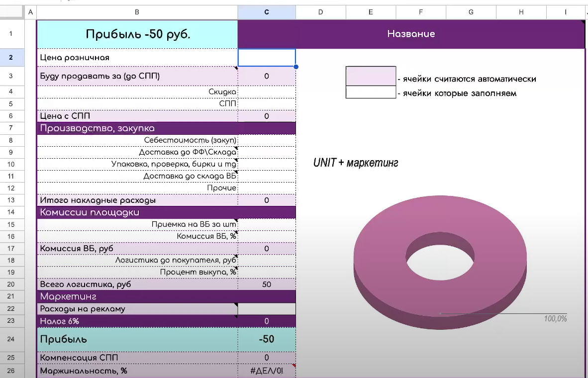This screenshot has height=378, width=588.
Task: Click column H header
Action: (x=521, y=12)
